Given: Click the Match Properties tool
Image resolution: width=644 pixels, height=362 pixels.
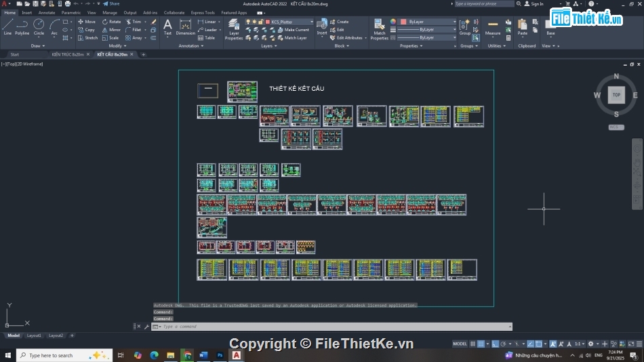Looking at the screenshot, I should tap(380, 28).
